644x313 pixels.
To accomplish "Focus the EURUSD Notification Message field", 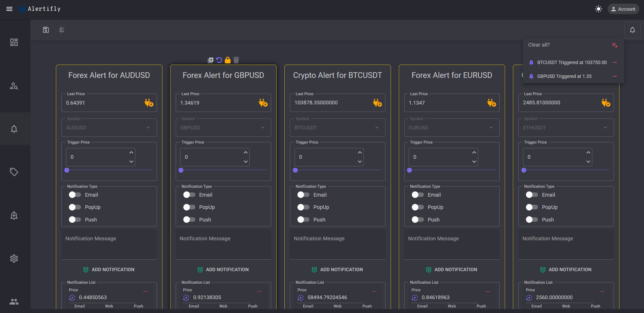I will (x=452, y=244).
